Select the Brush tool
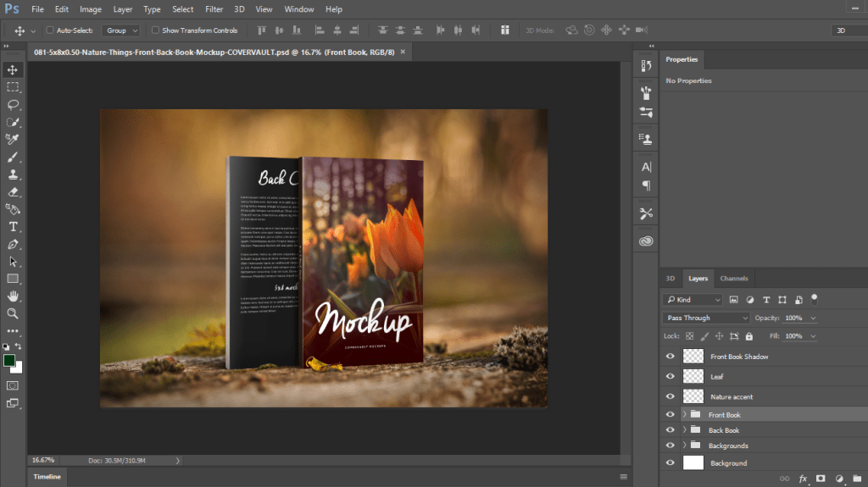Screen dimensions: 868x487 pyautogui.click(x=13, y=158)
